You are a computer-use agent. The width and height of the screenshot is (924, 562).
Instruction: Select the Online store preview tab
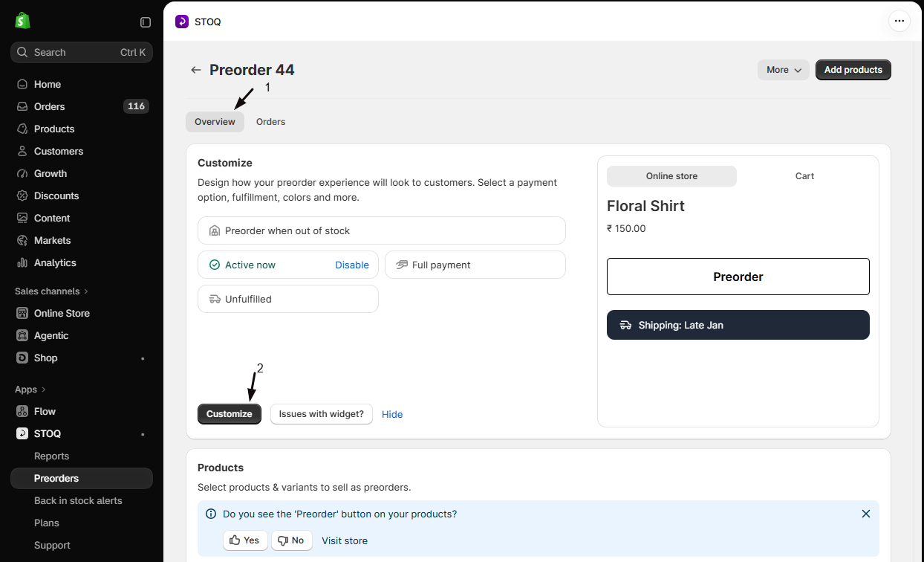[x=671, y=176]
